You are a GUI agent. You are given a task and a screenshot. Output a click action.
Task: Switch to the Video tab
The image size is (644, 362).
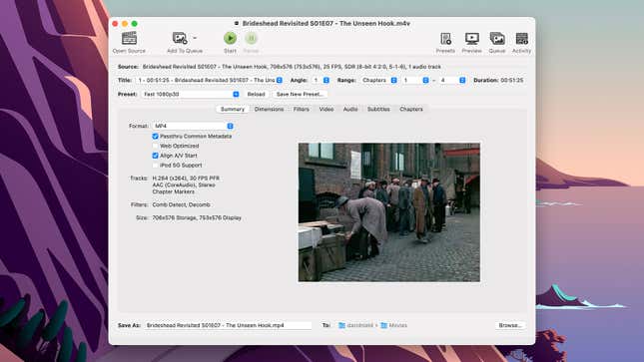click(x=326, y=109)
